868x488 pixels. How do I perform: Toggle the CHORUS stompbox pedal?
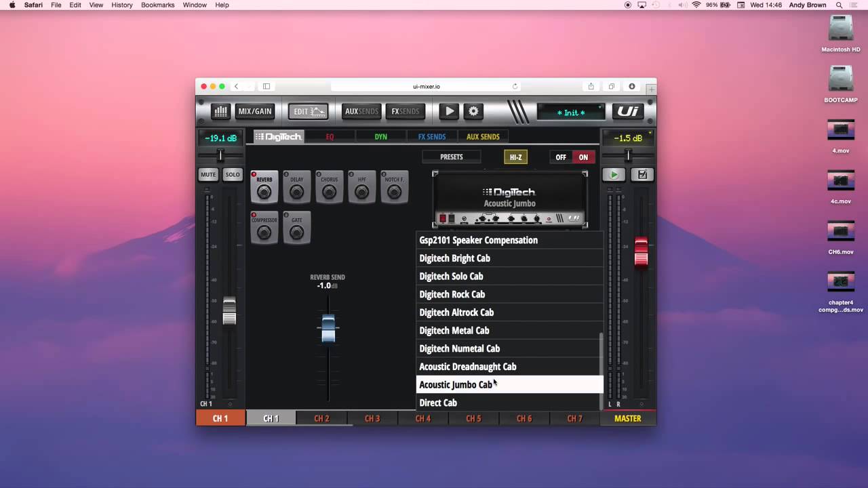pyautogui.click(x=329, y=187)
